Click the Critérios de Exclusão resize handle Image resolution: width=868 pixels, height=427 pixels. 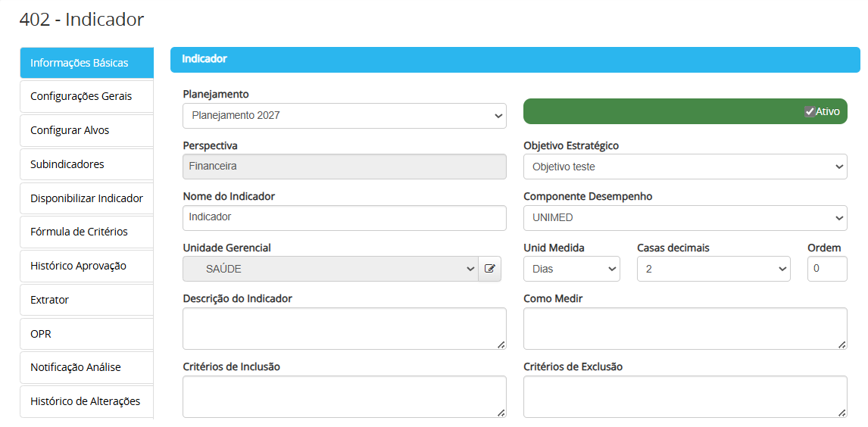click(841, 413)
